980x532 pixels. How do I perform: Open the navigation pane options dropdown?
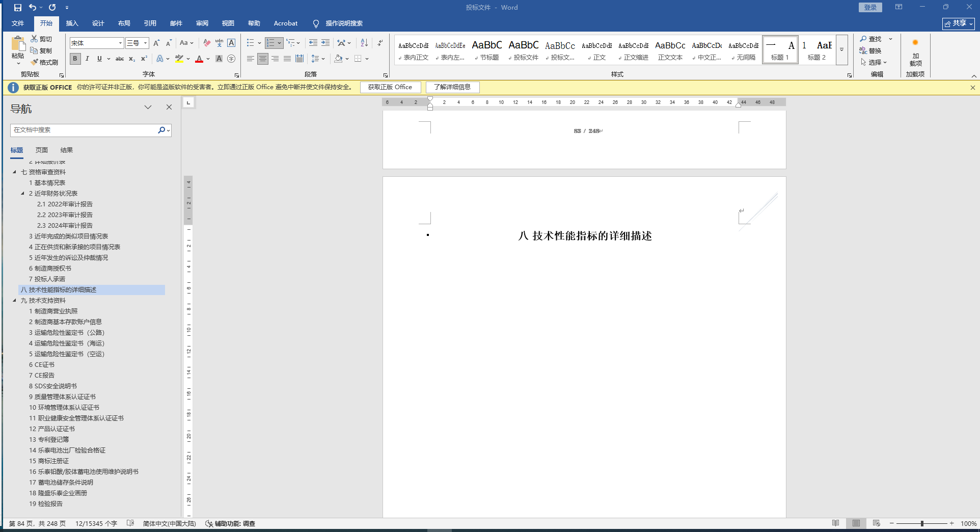point(148,108)
